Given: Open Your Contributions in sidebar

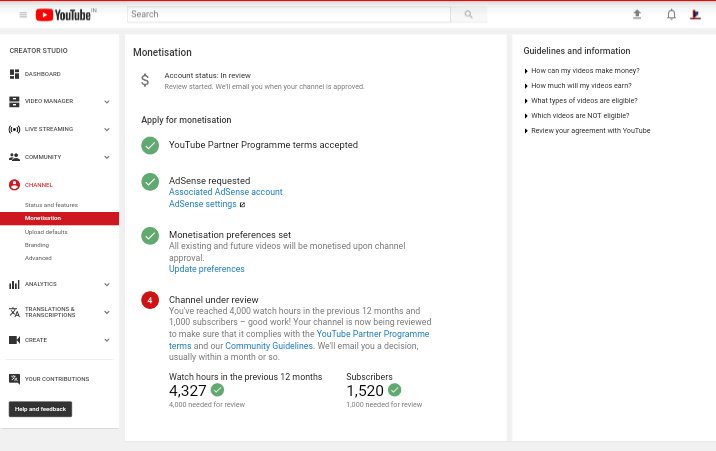Looking at the screenshot, I should point(57,379).
